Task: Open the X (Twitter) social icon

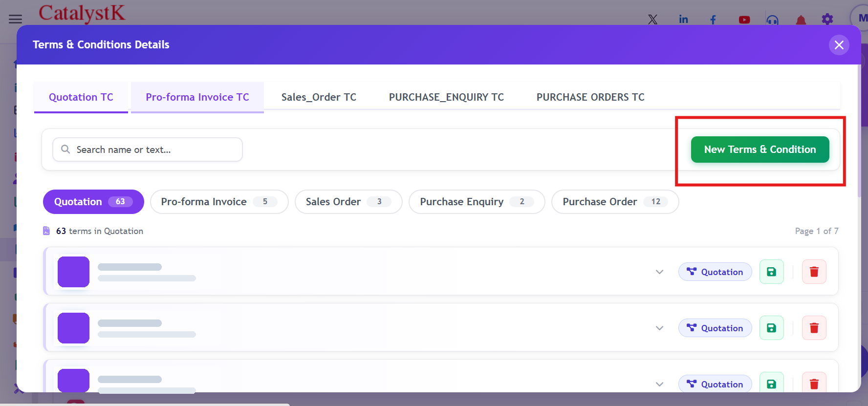Action: [652, 20]
